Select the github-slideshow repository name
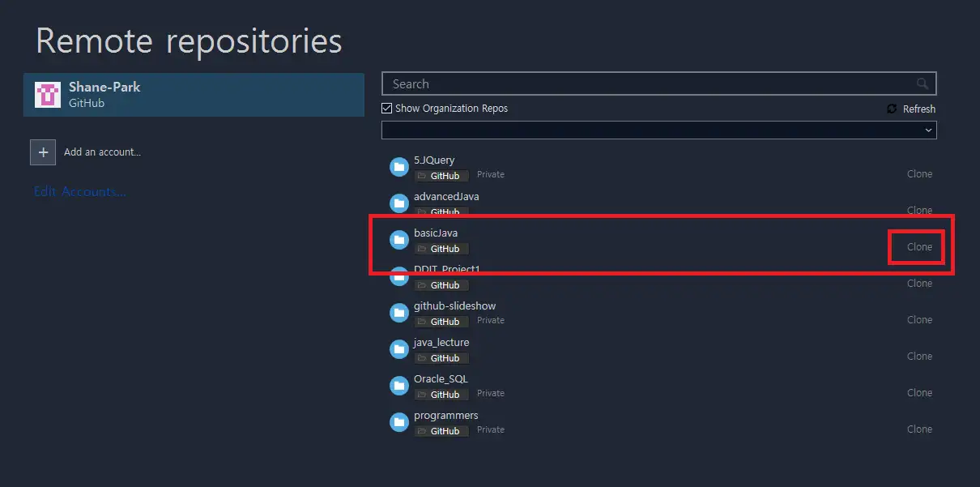The image size is (980, 487). (x=454, y=306)
